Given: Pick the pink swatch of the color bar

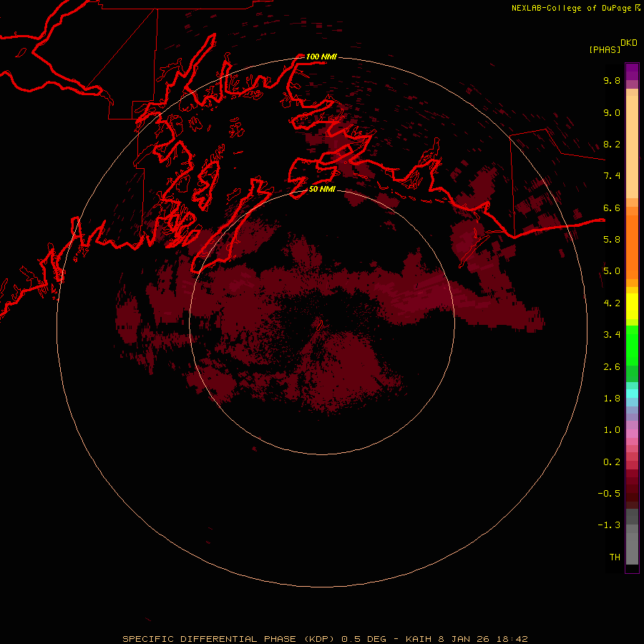Looking at the screenshot, I should point(632,434).
